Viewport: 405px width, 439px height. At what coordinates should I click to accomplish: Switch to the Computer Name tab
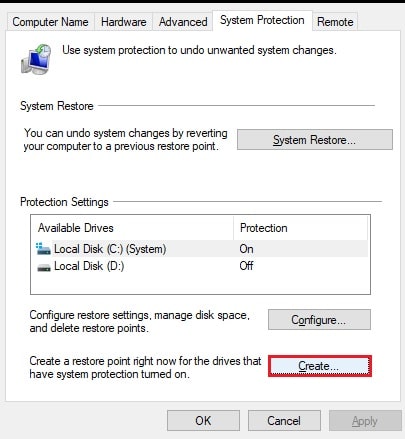coord(50,22)
